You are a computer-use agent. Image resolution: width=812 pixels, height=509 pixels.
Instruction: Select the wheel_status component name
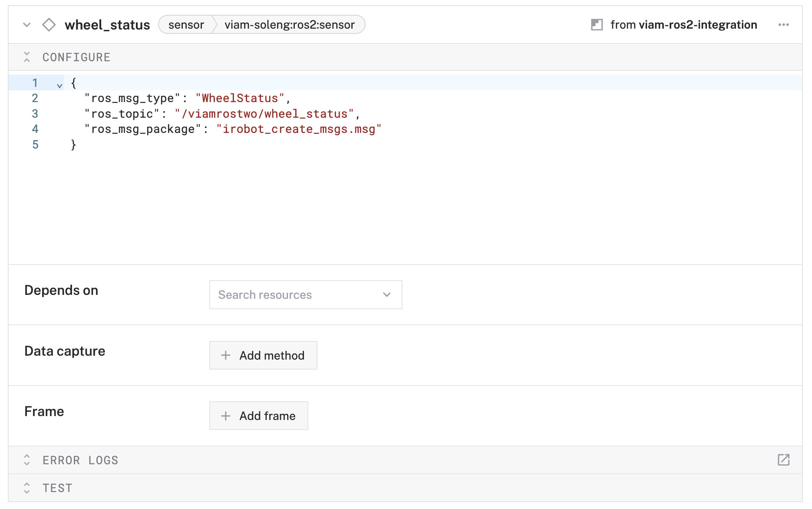[x=107, y=25]
